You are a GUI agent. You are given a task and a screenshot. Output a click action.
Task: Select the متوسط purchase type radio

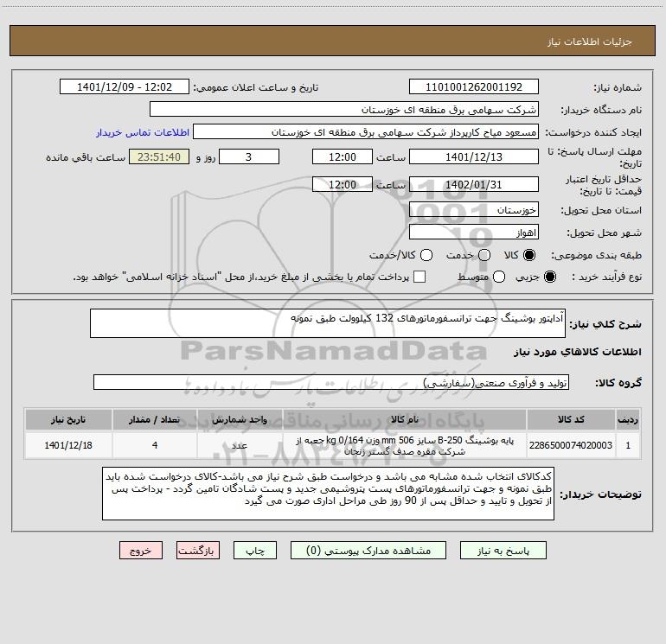[x=499, y=277]
